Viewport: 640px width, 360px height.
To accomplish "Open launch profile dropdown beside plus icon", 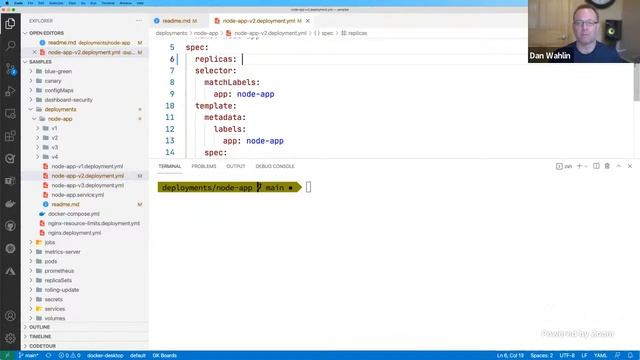I will [586, 166].
